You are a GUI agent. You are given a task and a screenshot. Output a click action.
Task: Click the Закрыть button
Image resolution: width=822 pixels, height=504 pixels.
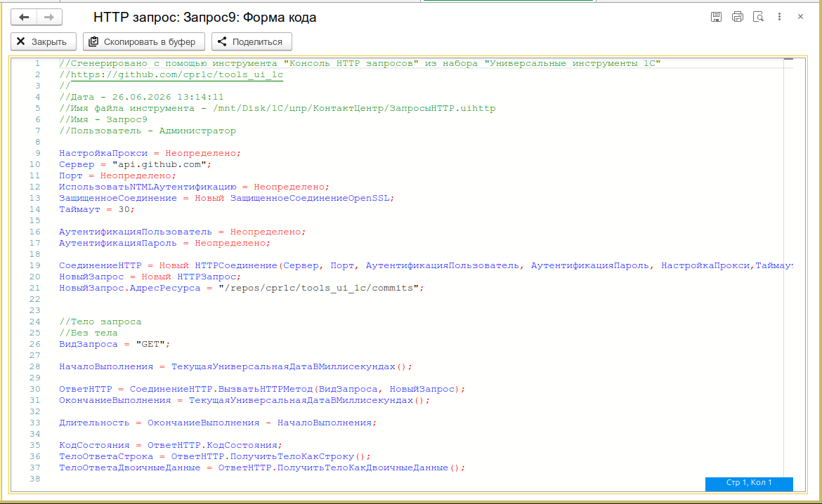coord(44,41)
